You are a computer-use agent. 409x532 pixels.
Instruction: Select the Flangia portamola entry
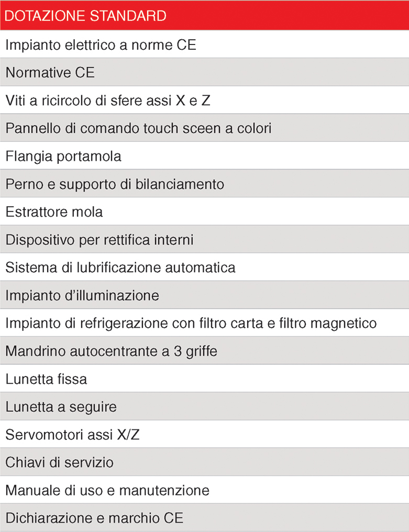[x=204, y=156]
